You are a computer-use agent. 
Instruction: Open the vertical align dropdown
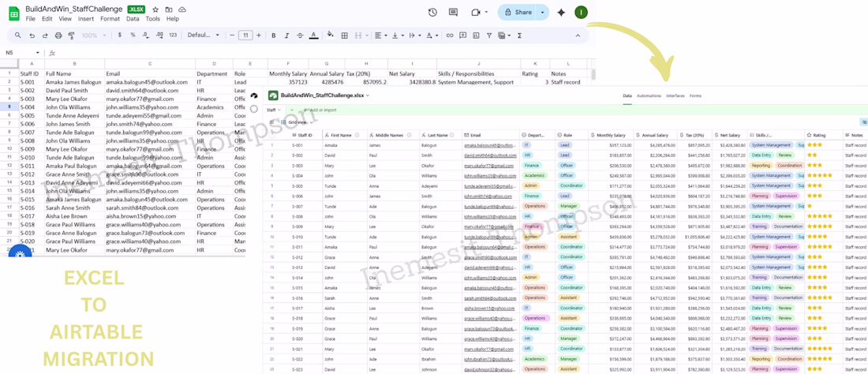[x=398, y=36]
